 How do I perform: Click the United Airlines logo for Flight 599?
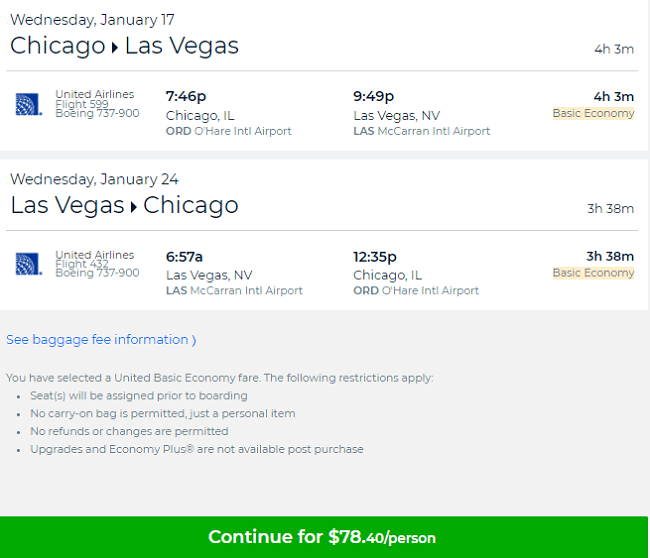click(x=29, y=104)
